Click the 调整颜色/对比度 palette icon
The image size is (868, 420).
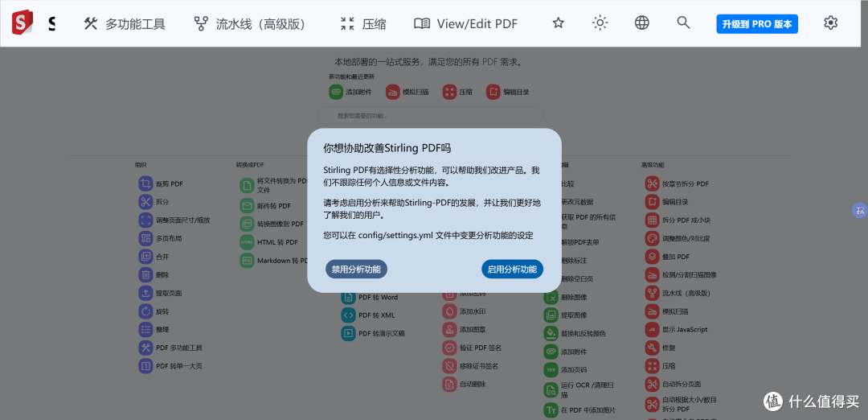pos(652,239)
